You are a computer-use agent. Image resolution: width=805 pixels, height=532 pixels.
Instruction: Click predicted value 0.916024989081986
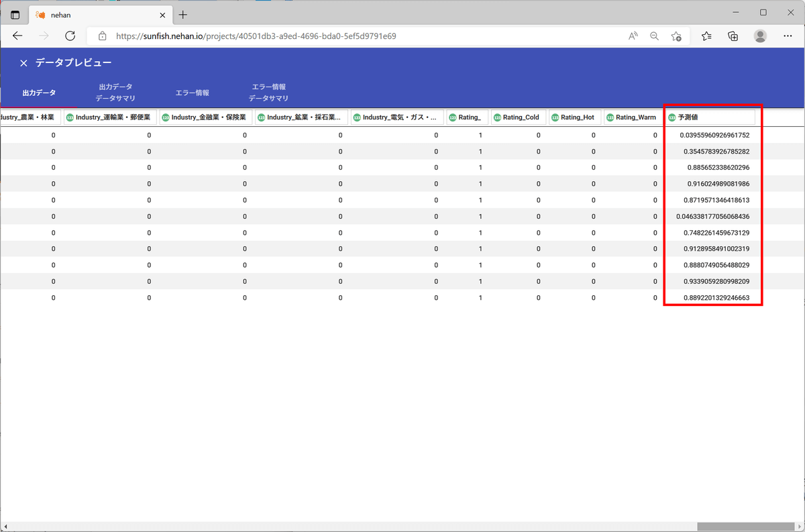pyautogui.click(x=718, y=183)
